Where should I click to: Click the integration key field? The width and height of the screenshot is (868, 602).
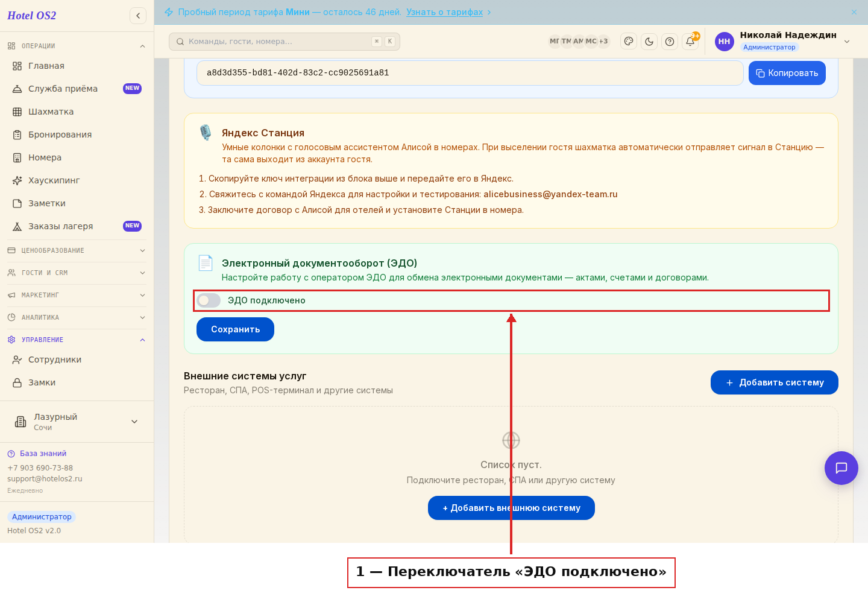coord(470,73)
